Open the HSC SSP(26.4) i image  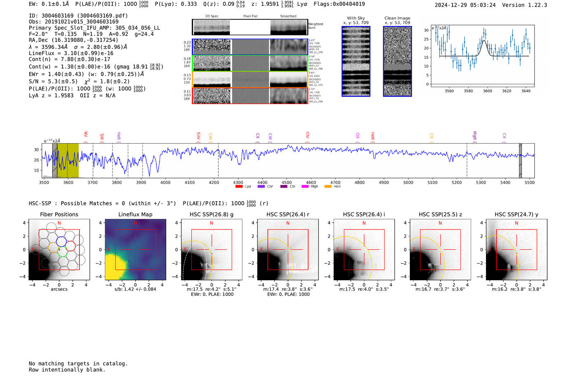click(x=364, y=249)
